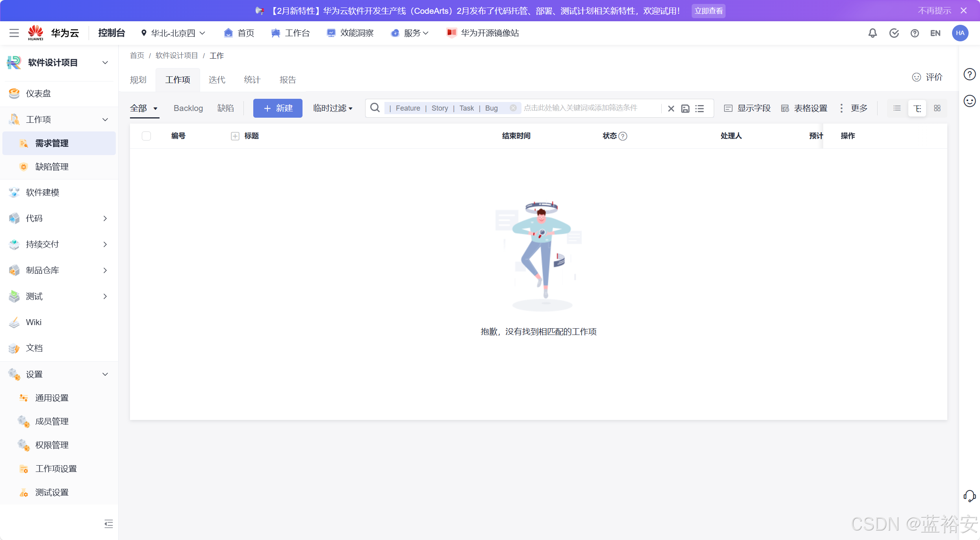Save the current filter with the disk icon
The width and height of the screenshot is (980, 540).
click(685, 109)
